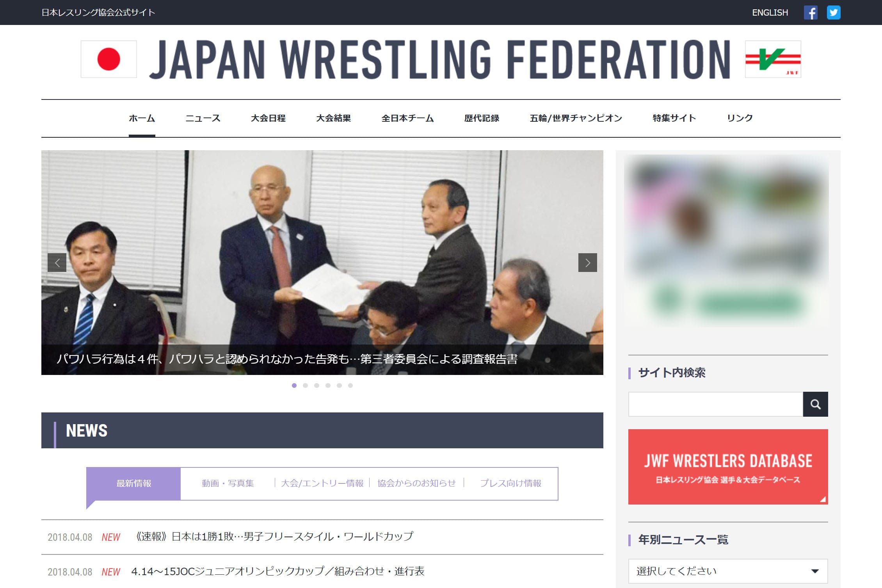
Task: Select the second carousel dot
Action: [x=306, y=385]
